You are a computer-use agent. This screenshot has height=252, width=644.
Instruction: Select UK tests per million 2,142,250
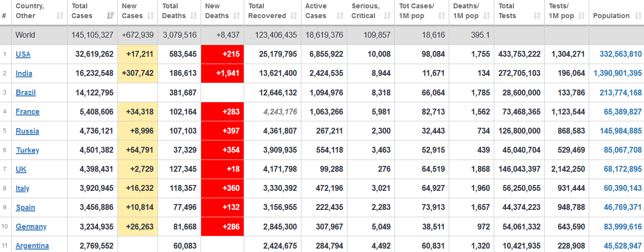pos(568,169)
